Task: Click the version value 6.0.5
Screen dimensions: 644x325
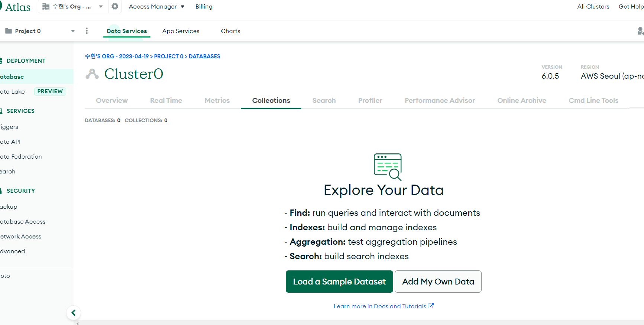Action: [550, 76]
